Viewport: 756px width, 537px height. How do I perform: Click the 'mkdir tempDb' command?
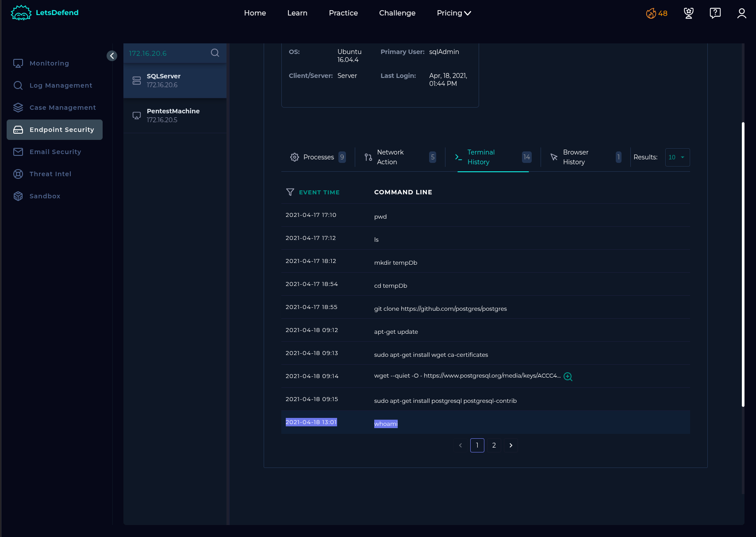(x=395, y=263)
